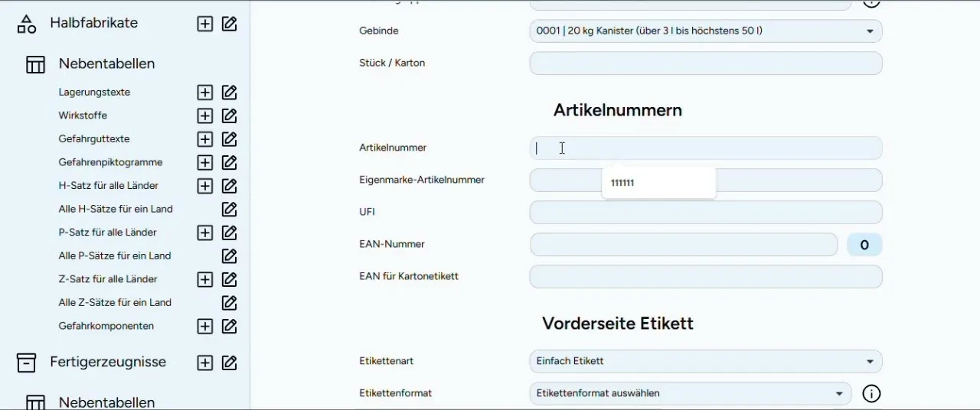Add H-Satz für alle Länder

(204, 186)
